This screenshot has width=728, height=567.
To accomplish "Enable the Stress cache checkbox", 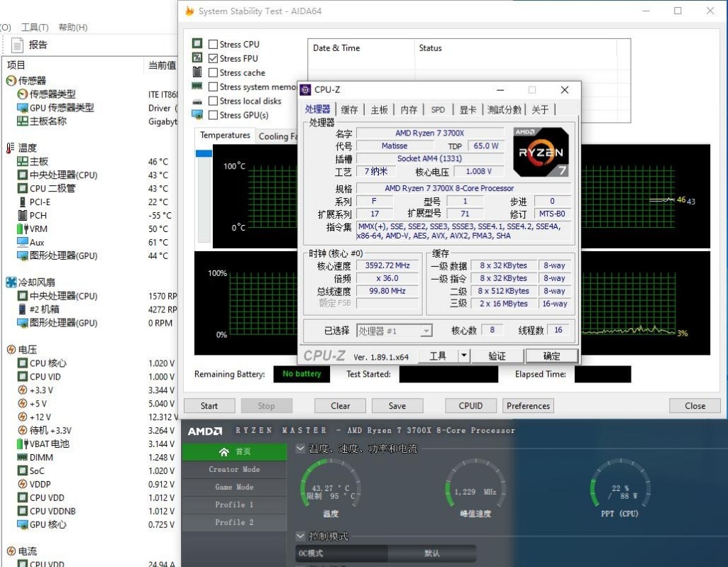I will click(213, 72).
